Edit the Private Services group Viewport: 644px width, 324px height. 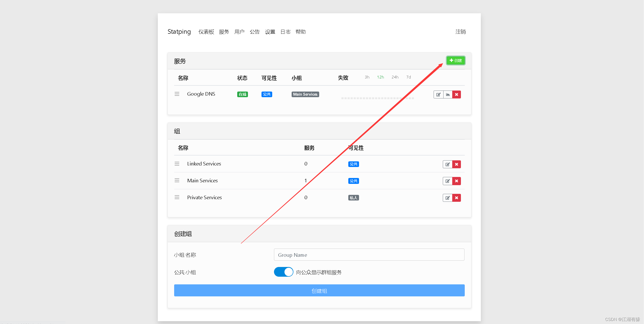click(x=447, y=198)
